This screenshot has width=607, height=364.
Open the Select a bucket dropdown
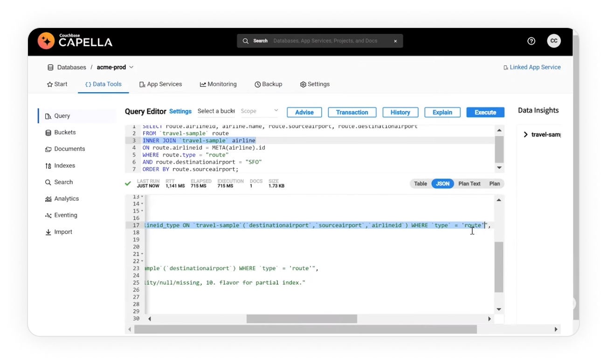216,111
